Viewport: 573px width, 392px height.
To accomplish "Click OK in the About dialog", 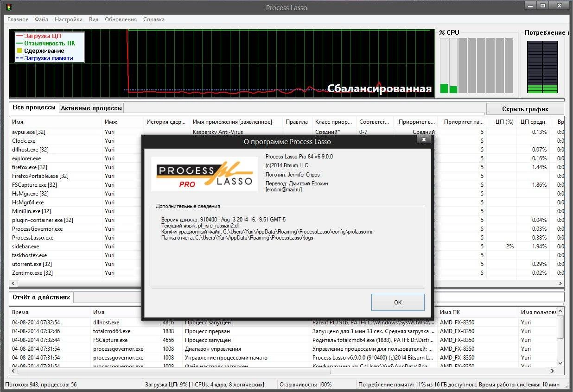I will pyautogui.click(x=398, y=302).
